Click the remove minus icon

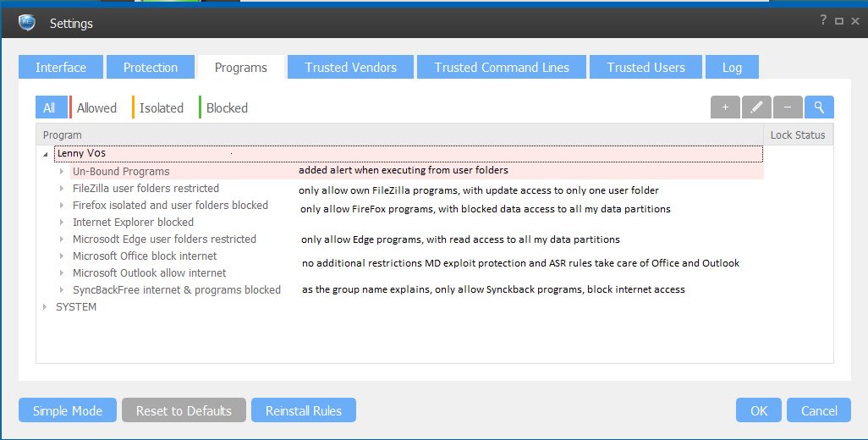[788, 107]
